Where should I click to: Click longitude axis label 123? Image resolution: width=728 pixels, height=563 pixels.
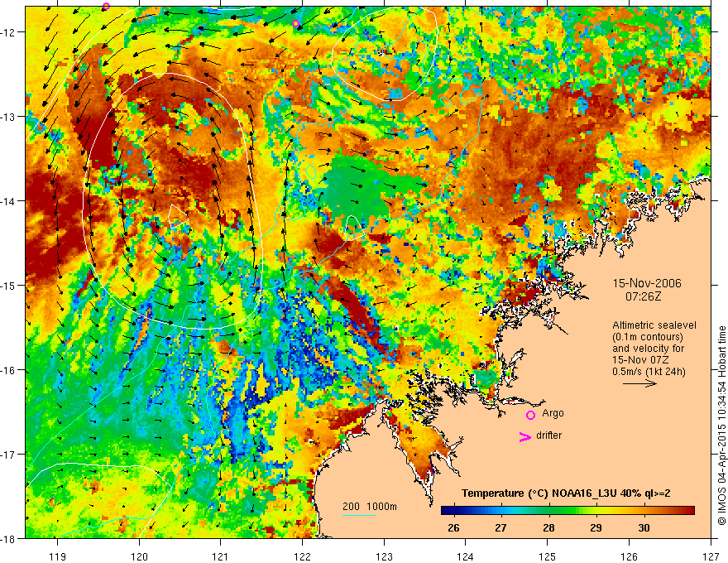384,556
